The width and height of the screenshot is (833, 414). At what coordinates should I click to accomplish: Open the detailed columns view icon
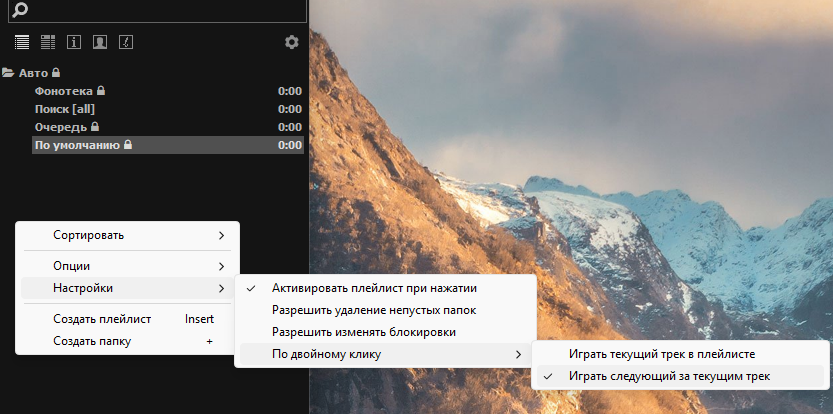click(48, 42)
